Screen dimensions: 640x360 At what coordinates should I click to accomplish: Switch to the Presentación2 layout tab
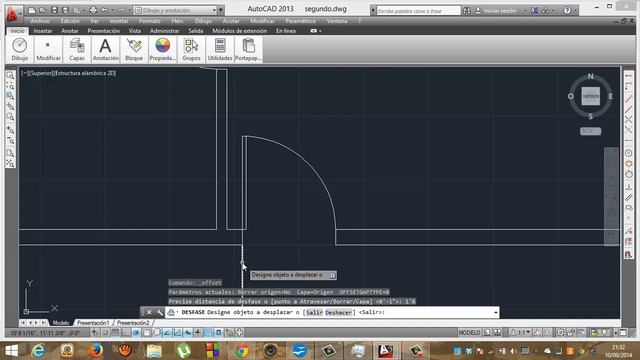tap(133, 323)
